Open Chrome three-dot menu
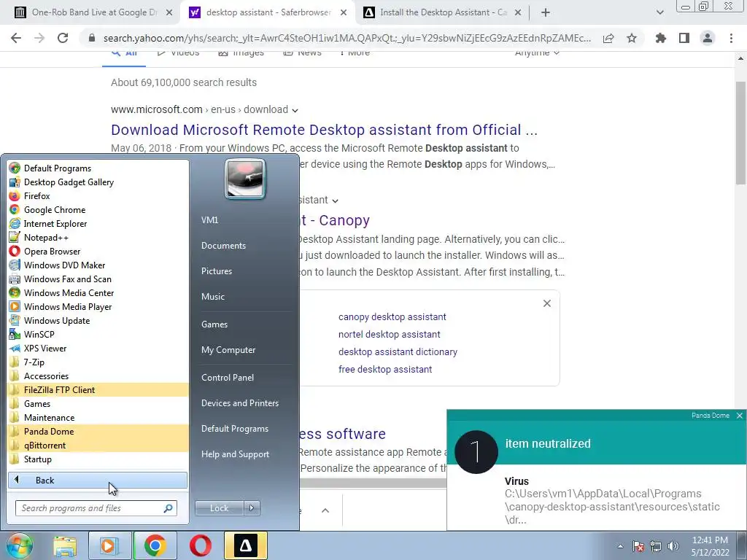 (x=731, y=38)
